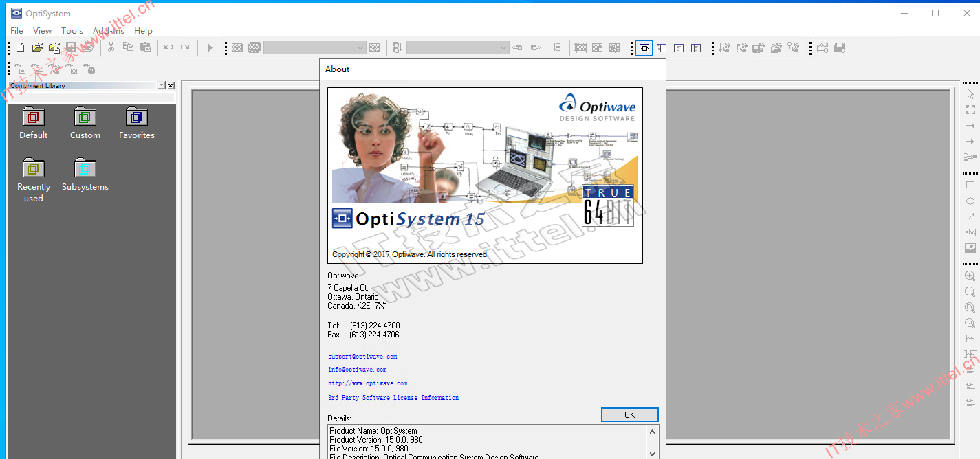Open the Help menu
The height and width of the screenshot is (459, 980).
(x=143, y=30)
